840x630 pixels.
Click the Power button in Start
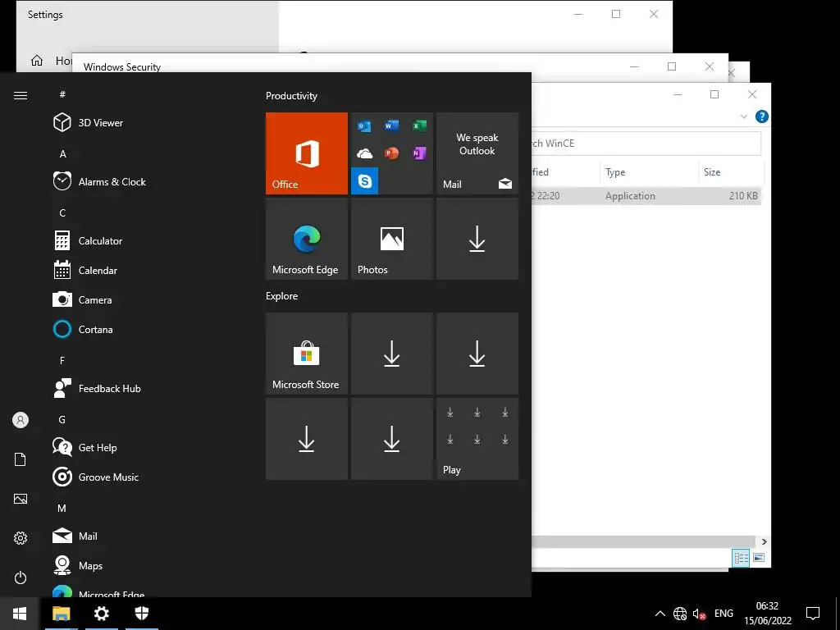coord(21,577)
